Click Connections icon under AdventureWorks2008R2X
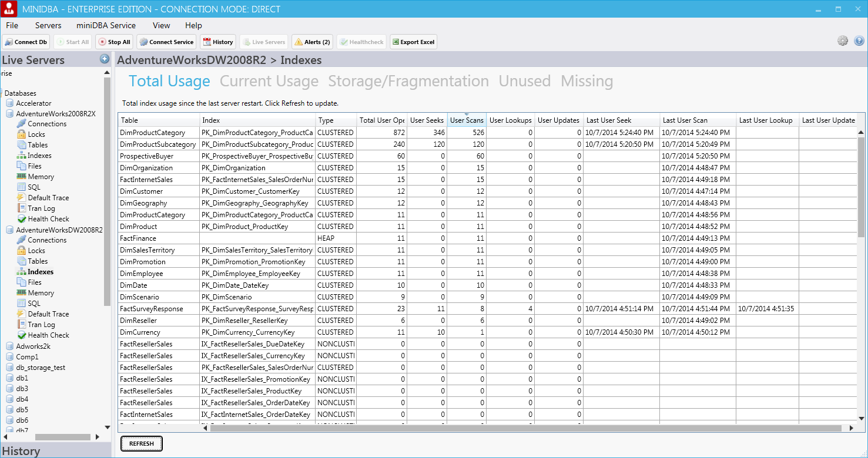This screenshot has height=458, width=868. click(x=21, y=124)
